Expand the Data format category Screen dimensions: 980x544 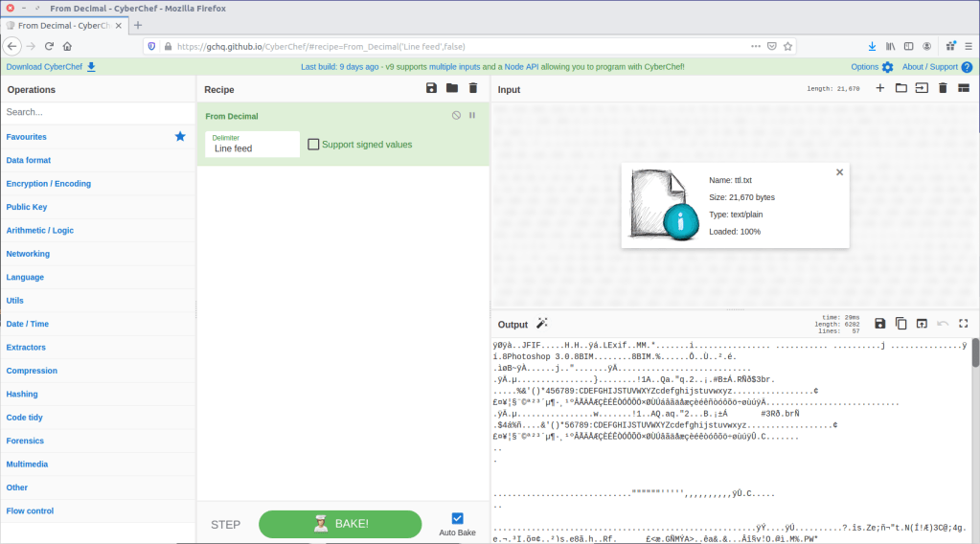point(29,160)
